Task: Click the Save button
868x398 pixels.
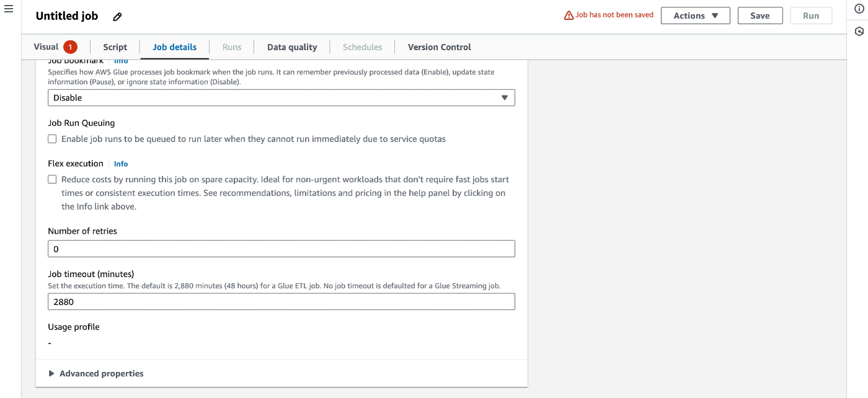Action: point(759,16)
